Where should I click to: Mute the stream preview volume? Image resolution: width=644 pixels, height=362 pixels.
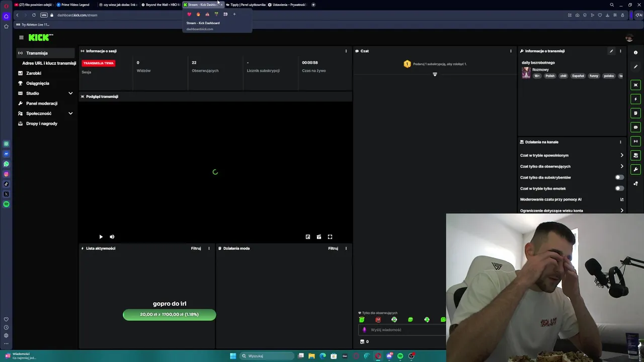112,237
